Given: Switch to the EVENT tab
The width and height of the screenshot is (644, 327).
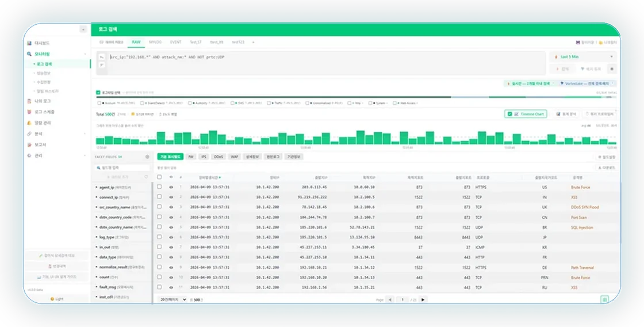Looking at the screenshot, I should (x=175, y=42).
